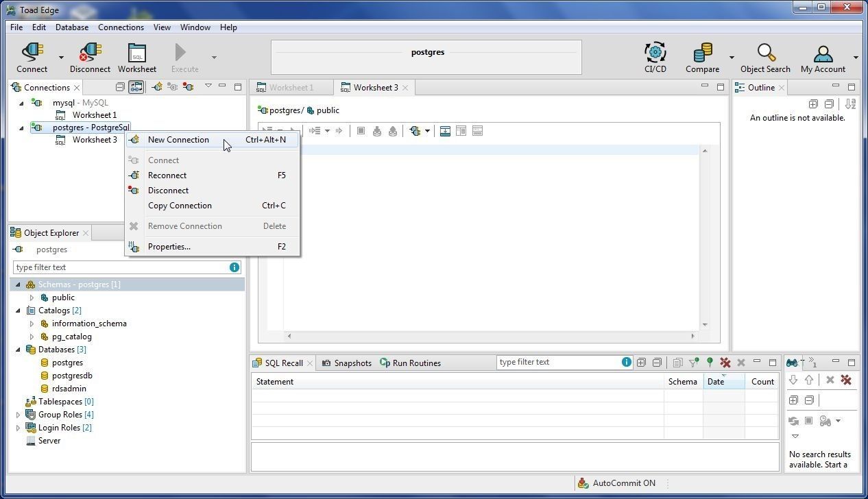Select the rdsadmin database

(69, 389)
